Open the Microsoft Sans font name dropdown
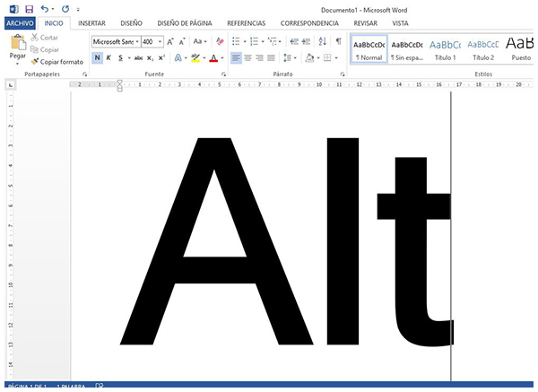The height and width of the screenshot is (392, 538). pyautogui.click(x=137, y=42)
